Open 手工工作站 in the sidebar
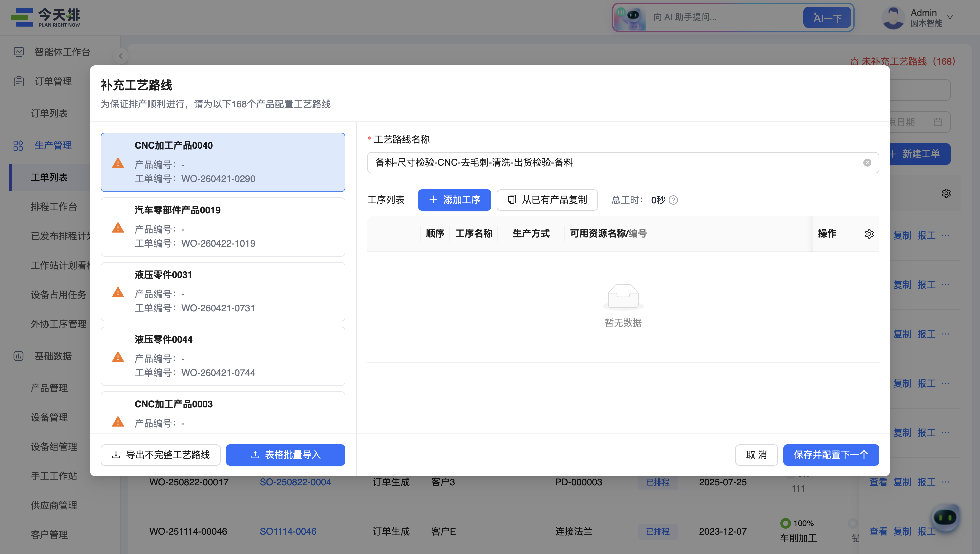Screen dimensions: 980x554 (x=54, y=475)
